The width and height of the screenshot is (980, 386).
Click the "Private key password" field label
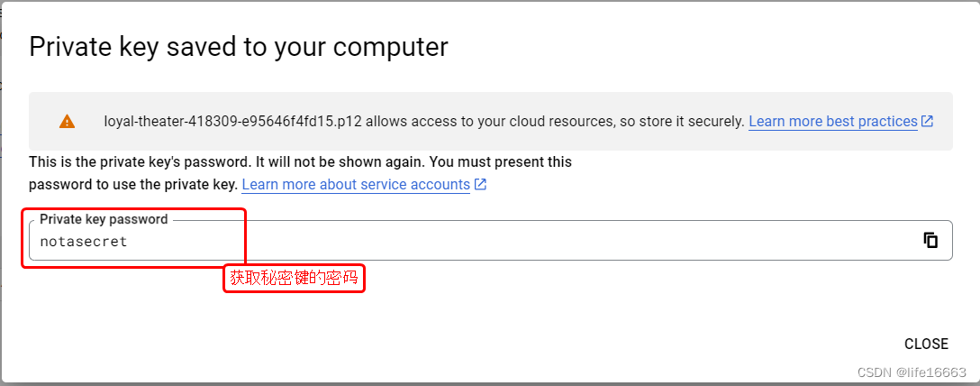coord(104,219)
